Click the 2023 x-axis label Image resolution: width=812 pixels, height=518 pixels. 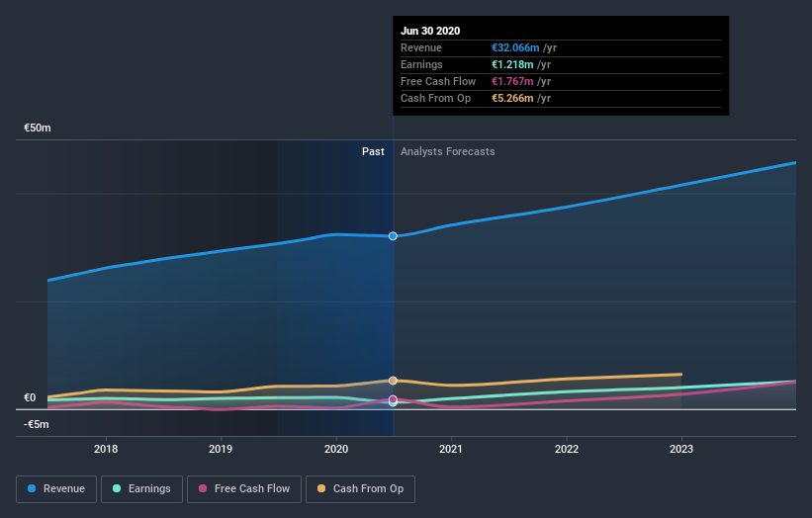(x=681, y=449)
